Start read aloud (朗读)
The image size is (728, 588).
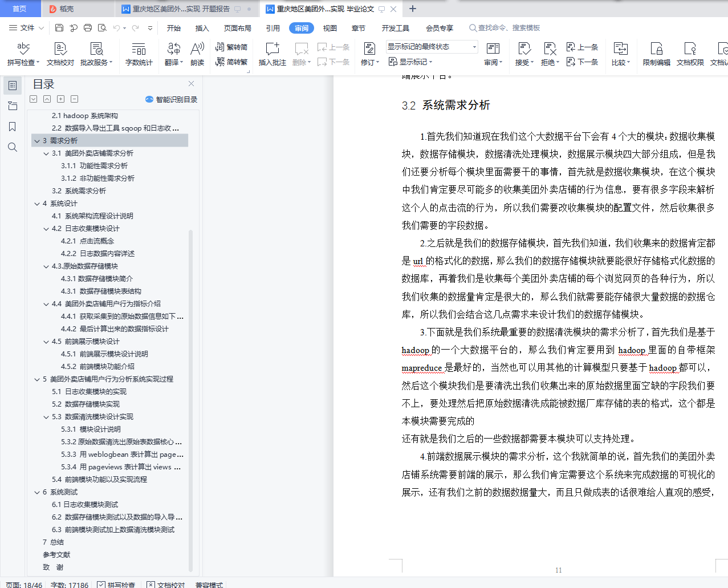tap(197, 54)
